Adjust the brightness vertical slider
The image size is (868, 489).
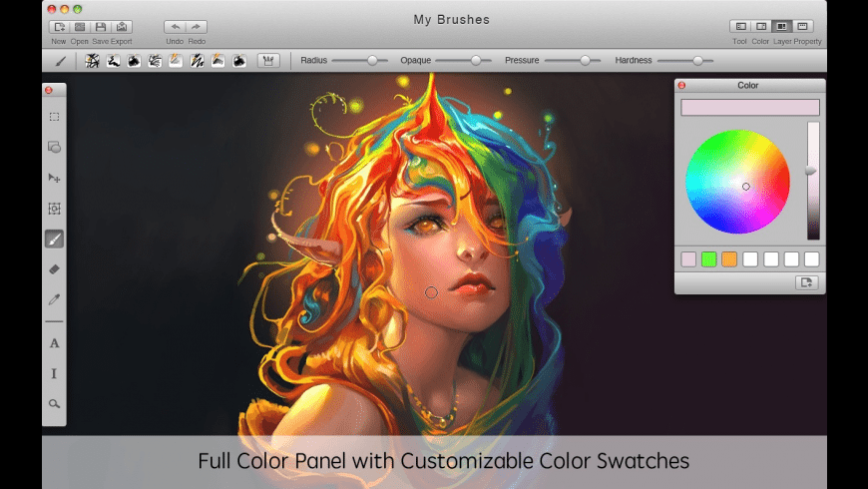[x=813, y=181]
